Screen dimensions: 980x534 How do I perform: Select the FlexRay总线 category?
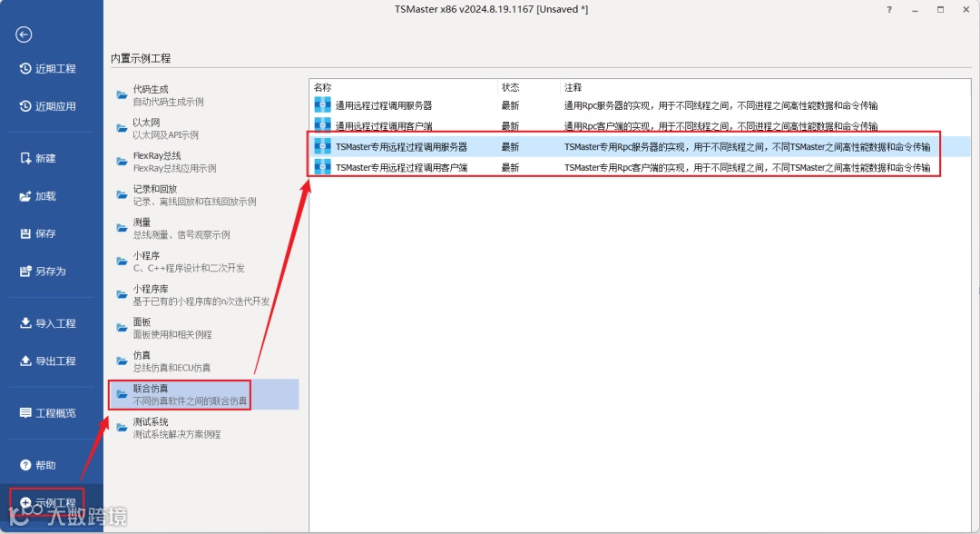coord(204,162)
